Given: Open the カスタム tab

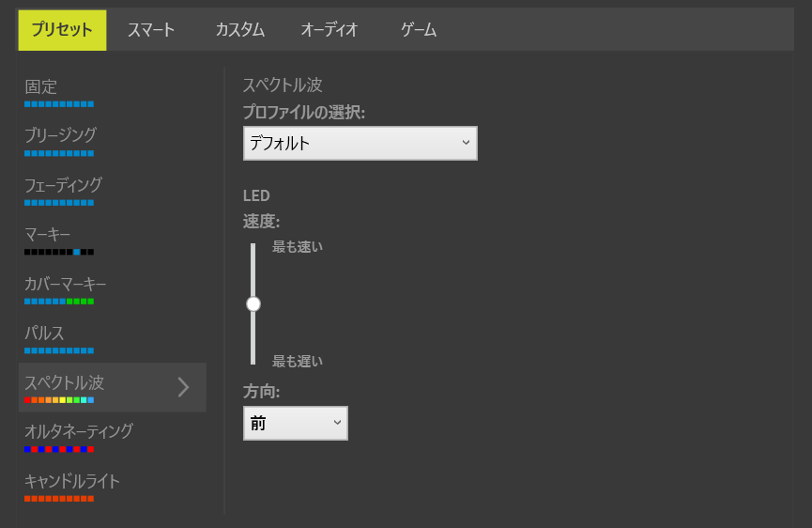Looking at the screenshot, I should click(239, 30).
